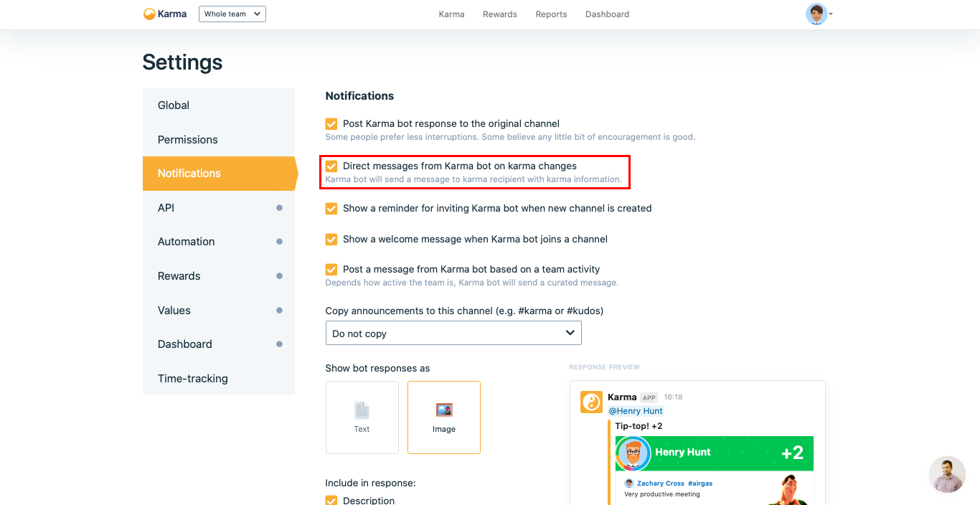This screenshot has height=505, width=980.
Task: Click the @Henry Hunt mention in preview
Action: click(636, 411)
